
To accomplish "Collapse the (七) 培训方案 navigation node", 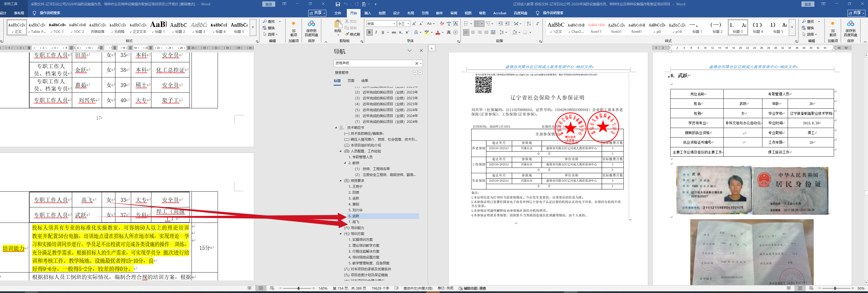I will [x=341, y=234].
